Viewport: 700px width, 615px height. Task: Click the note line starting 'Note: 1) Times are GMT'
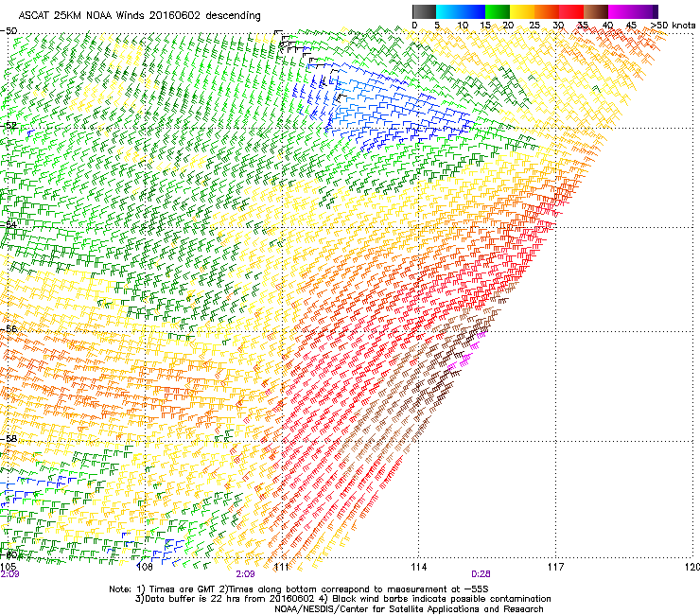(x=298, y=589)
